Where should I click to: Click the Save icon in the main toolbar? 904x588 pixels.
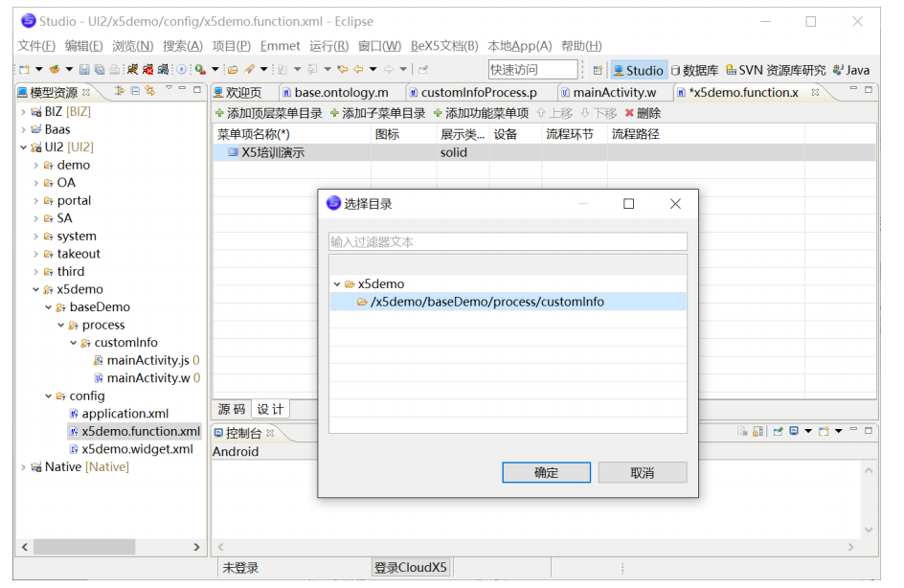point(84,69)
